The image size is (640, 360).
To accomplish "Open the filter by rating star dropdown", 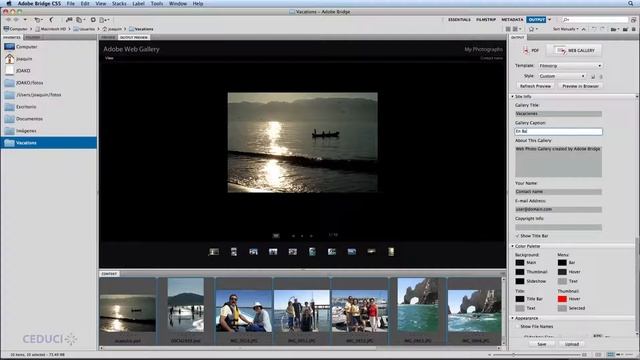I will pos(533,29).
